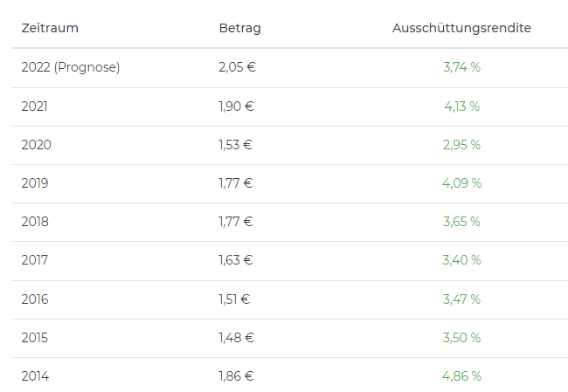The image size is (568, 392).
Task: Click the 1,63 € amount for 2017
Action: [236, 260]
